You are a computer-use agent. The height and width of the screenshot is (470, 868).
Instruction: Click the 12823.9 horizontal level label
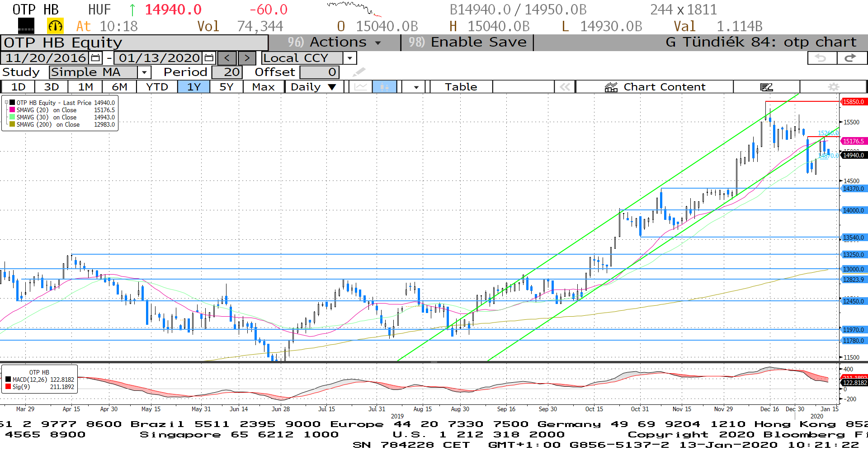pyautogui.click(x=854, y=280)
